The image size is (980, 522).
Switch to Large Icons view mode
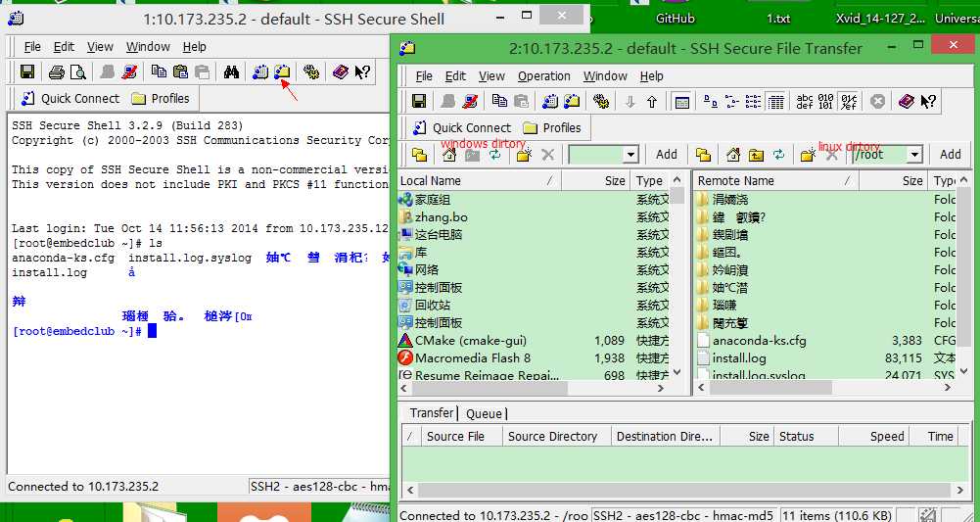[x=710, y=101]
